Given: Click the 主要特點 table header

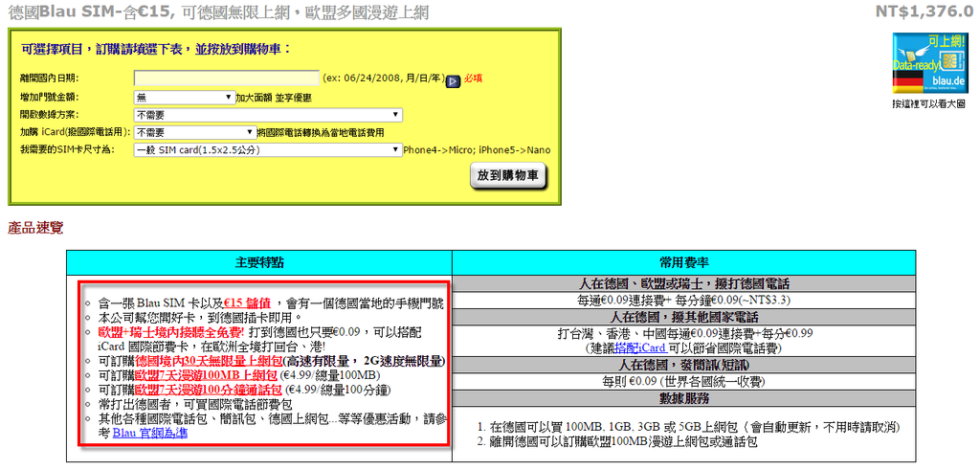Looking at the screenshot, I should pyautogui.click(x=259, y=262).
